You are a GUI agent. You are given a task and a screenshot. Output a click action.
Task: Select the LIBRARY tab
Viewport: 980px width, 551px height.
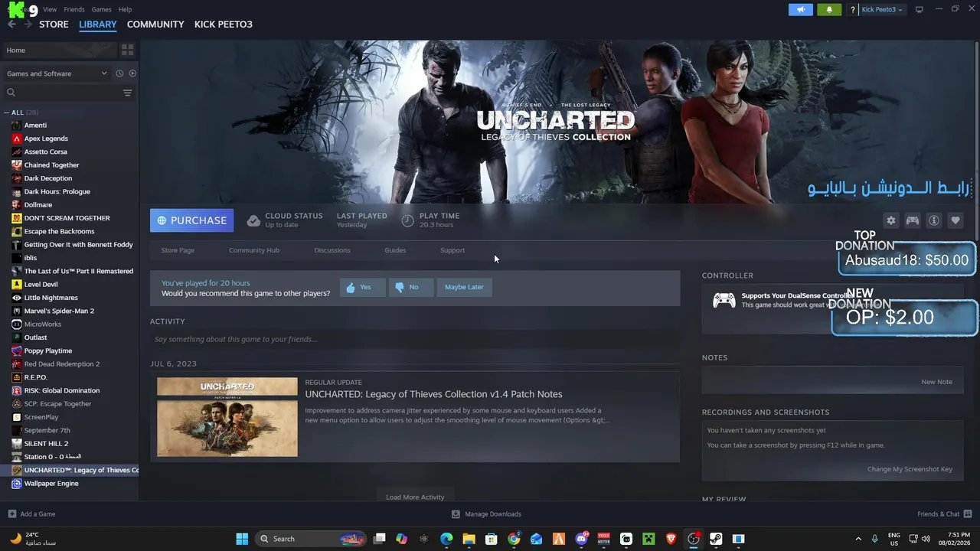click(x=98, y=24)
